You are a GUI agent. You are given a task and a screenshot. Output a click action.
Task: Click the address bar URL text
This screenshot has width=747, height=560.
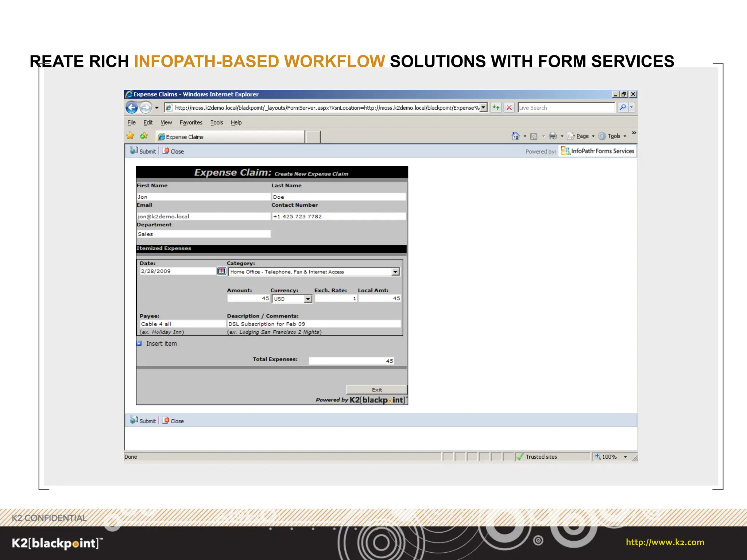tap(327, 108)
